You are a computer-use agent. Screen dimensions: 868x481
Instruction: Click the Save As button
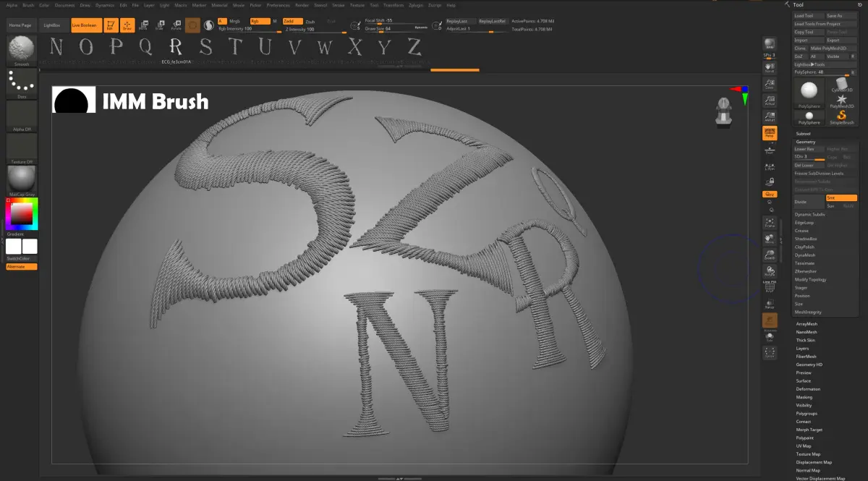841,15
